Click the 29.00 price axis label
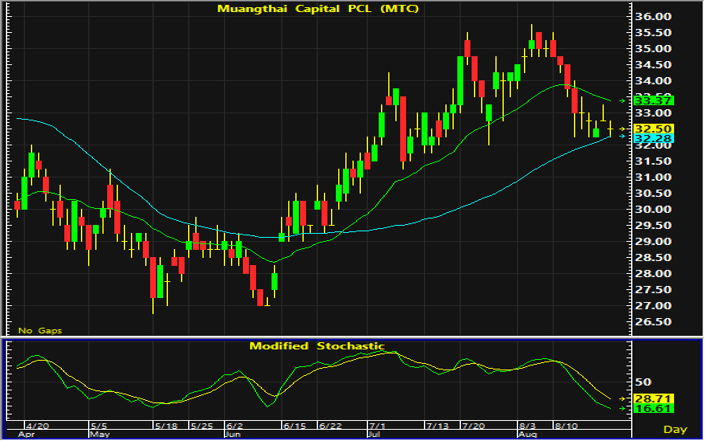The image size is (705, 441). [653, 241]
